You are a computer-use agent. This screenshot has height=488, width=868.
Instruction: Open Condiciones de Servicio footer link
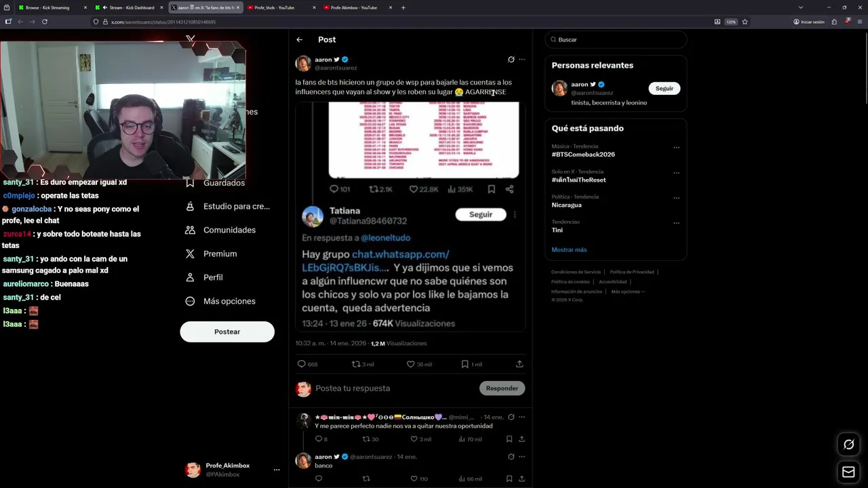576,272
